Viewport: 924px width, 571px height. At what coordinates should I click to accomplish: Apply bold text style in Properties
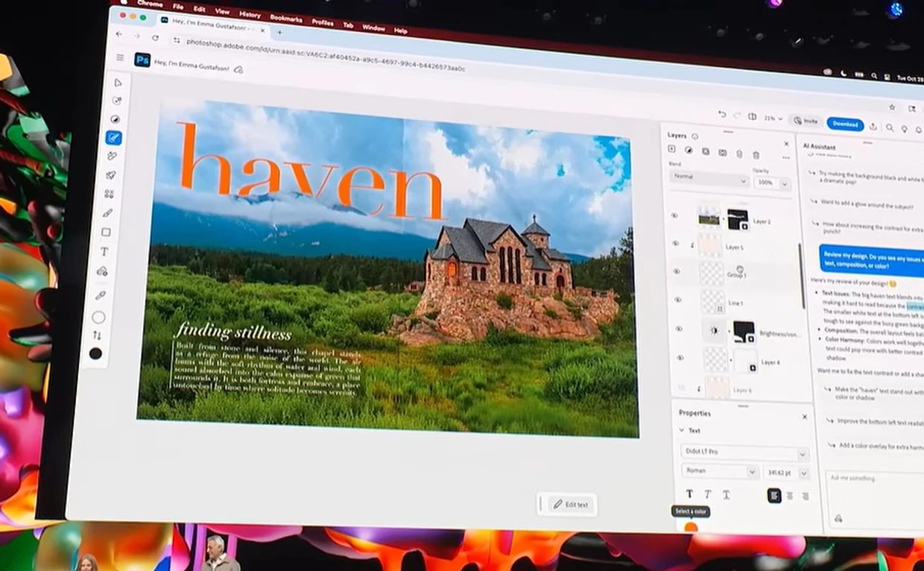[689, 493]
